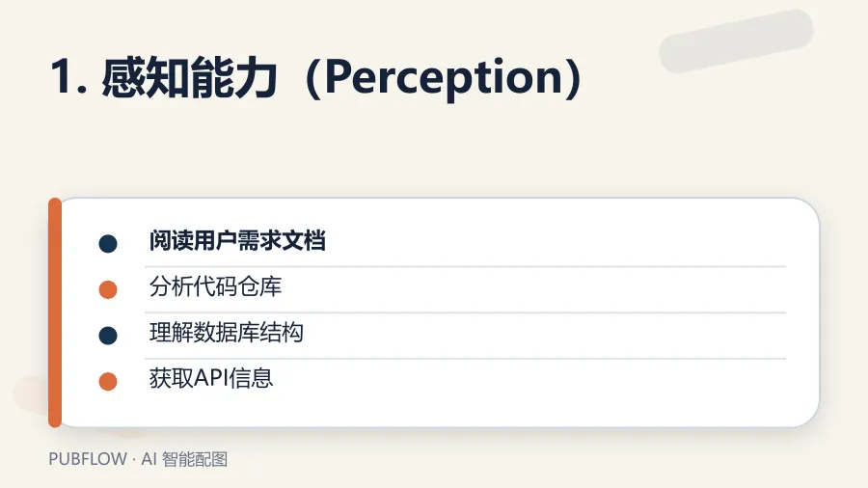Click the AI 智能配图 footer text
The height and width of the screenshot is (488, 868).
pyautogui.click(x=184, y=459)
